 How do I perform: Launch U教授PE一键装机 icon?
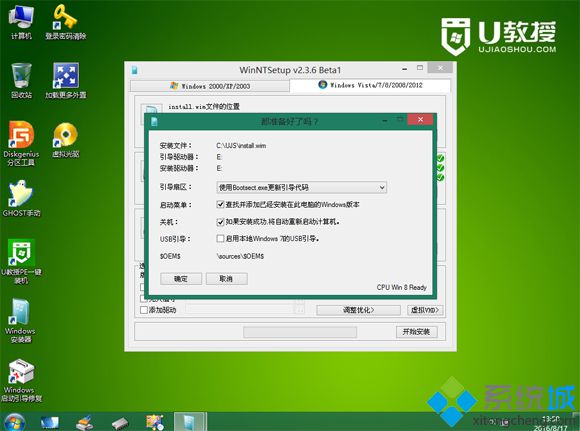tap(21, 261)
